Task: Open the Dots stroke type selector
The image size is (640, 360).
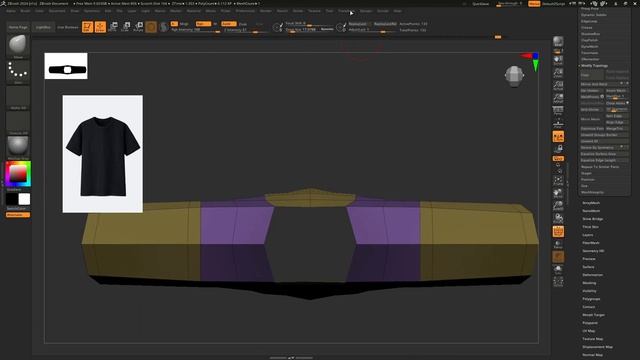Action: pyautogui.click(x=18, y=71)
